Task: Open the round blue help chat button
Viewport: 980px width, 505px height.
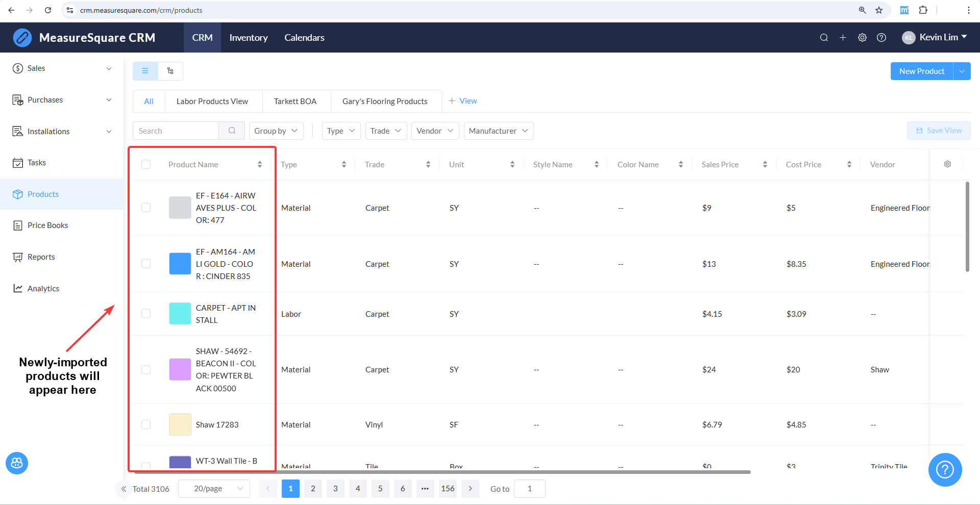Action: tap(945, 470)
